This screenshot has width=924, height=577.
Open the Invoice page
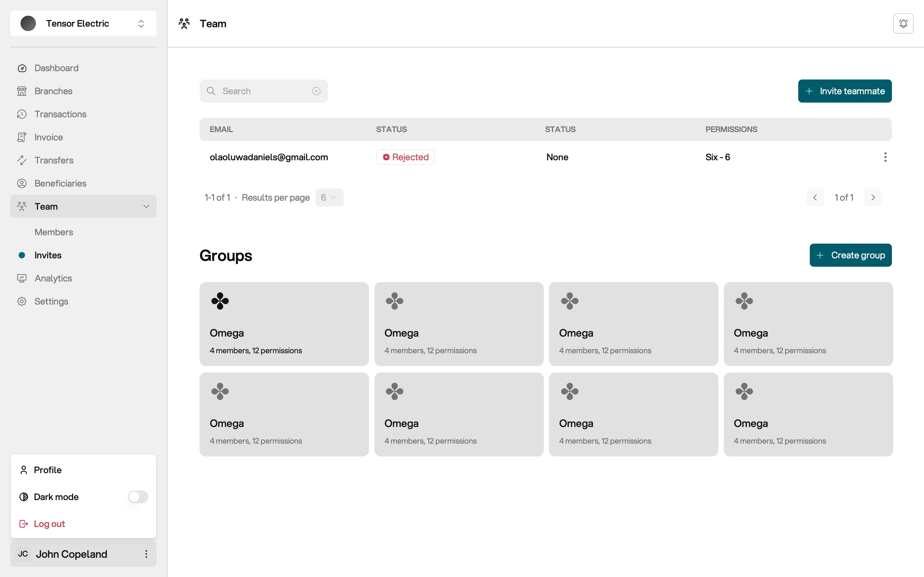[x=48, y=138]
